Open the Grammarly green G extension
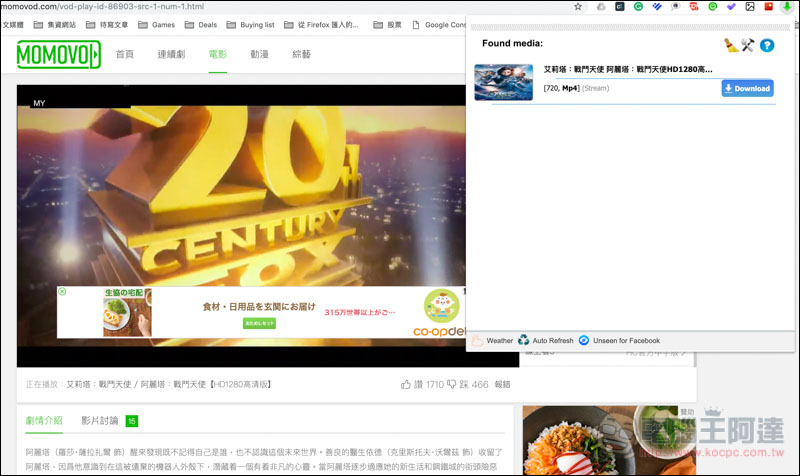 (x=638, y=7)
